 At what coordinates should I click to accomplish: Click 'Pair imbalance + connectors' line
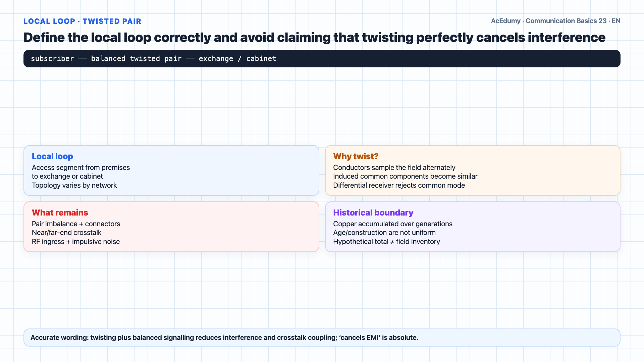[x=76, y=224]
